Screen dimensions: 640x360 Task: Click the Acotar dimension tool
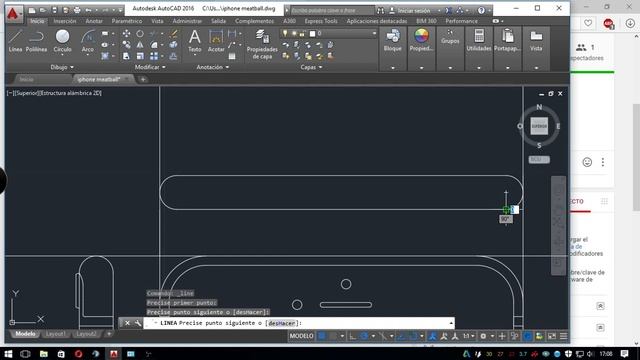pos(216,41)
